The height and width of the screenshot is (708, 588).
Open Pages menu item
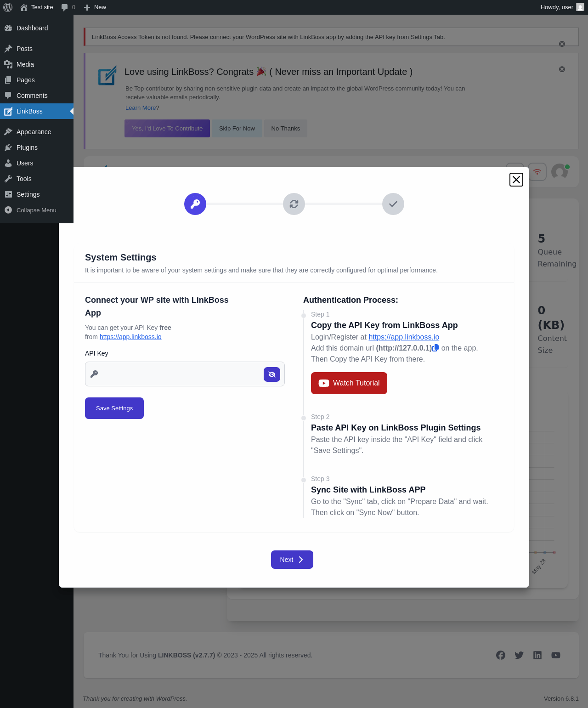tap(37, 80)
